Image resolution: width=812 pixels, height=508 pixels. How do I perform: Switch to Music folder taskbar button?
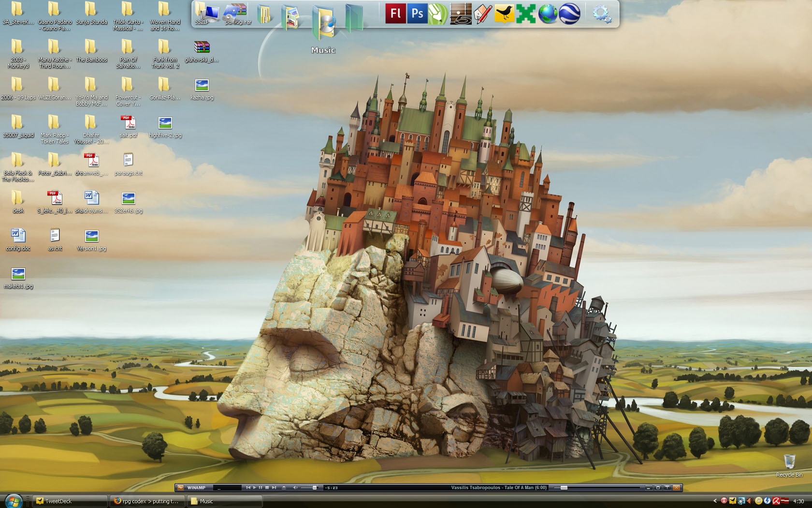click(x=225, y=501)
